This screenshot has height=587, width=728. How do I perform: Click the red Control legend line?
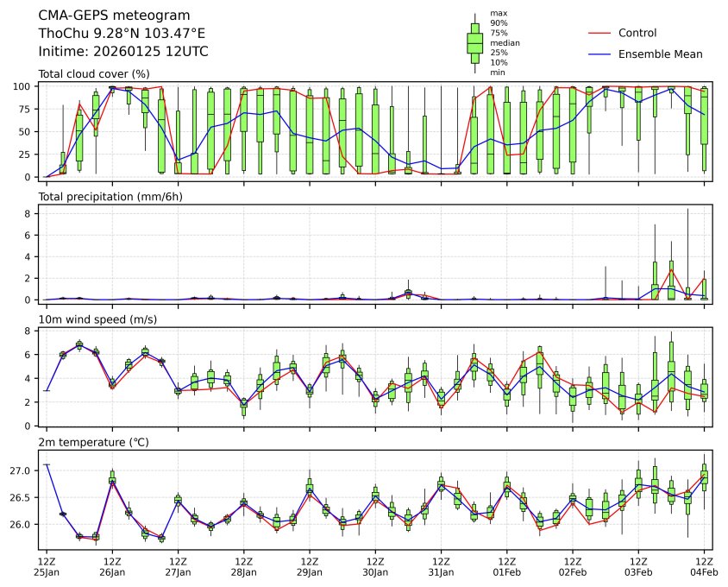600,33
